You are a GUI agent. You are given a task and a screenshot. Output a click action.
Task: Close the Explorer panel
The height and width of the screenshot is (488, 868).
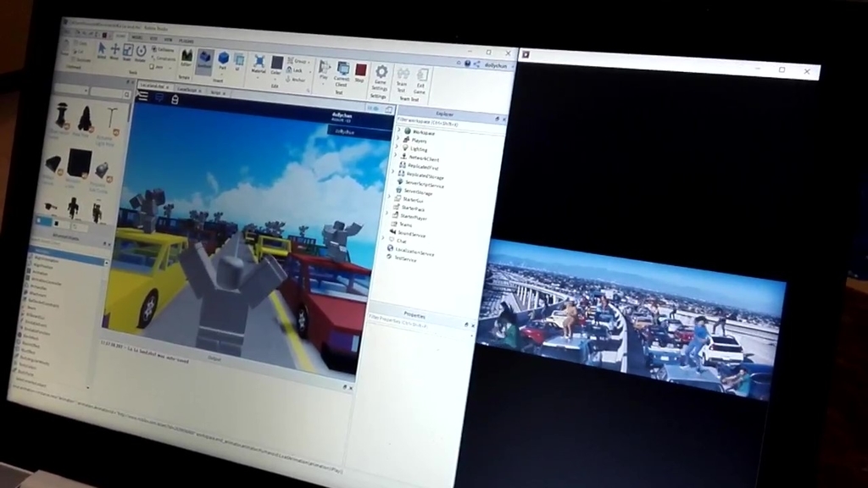(503, 119)
